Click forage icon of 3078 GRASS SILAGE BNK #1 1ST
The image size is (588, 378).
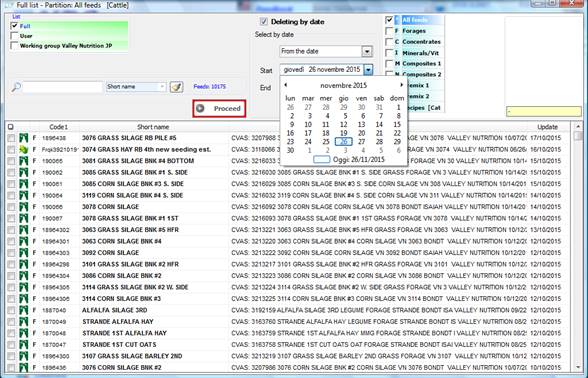(24, 218)
